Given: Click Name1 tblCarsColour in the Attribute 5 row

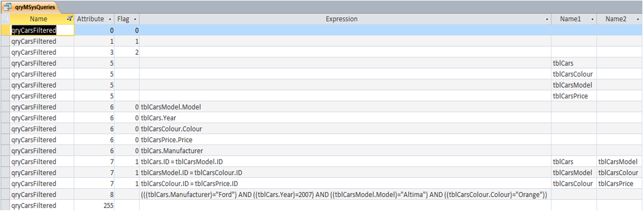Looking at the screenshot, I should pos(574,74).
